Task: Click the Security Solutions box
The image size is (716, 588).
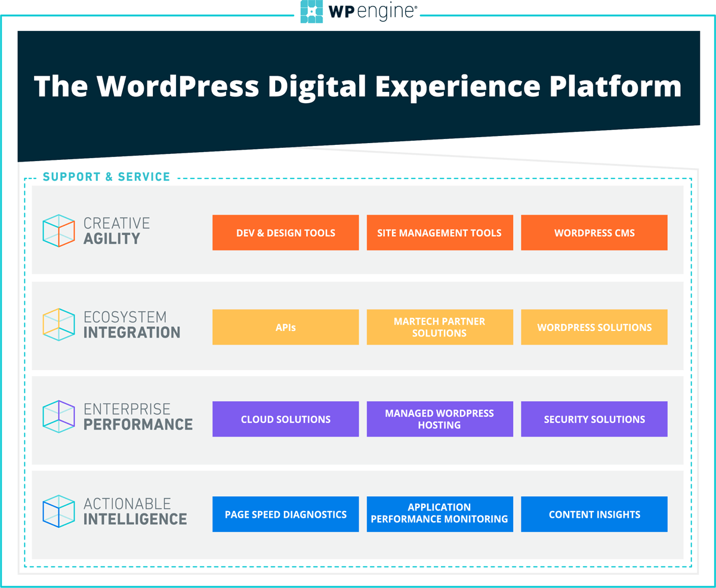Action: pyautogui.click(x=594, y=419)
